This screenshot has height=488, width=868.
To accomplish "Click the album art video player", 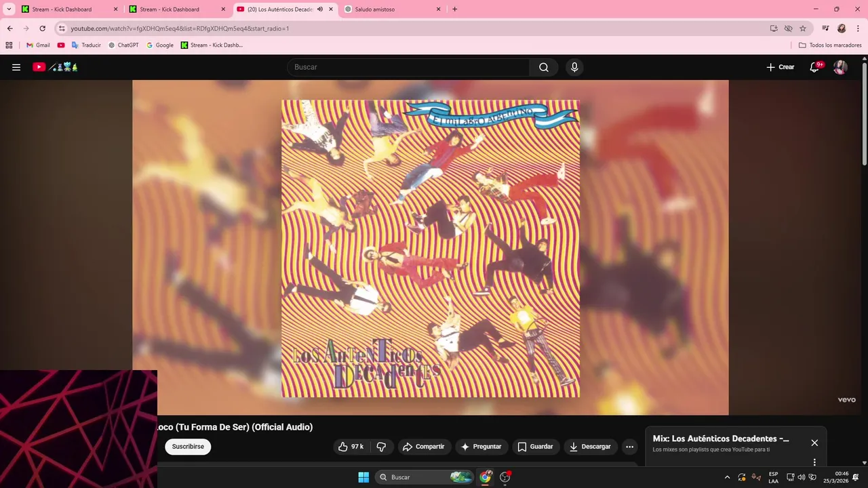I will coord(431,248).
